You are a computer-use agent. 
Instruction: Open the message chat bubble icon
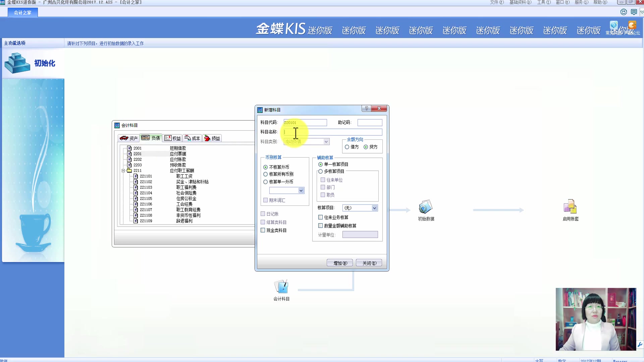[x=634, y=12]
